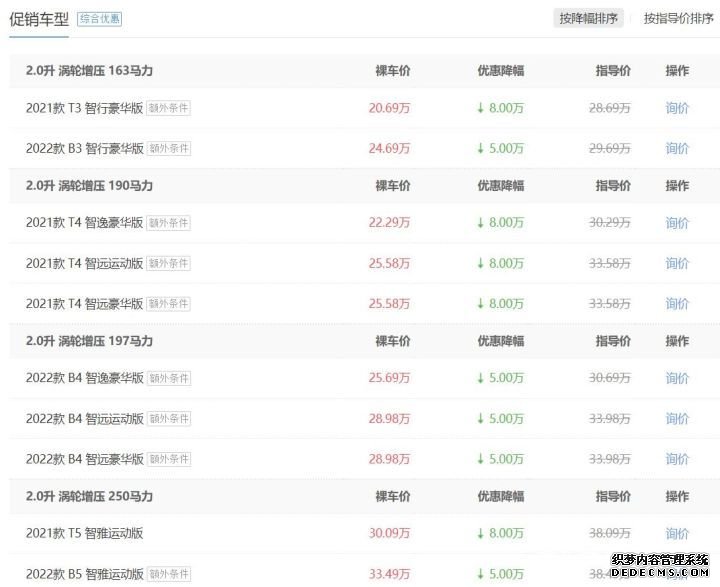Viewport: 720px width, 587px height.
Task: Click 裸车价 column header in 163马力 group
Action: coord(393,71)
